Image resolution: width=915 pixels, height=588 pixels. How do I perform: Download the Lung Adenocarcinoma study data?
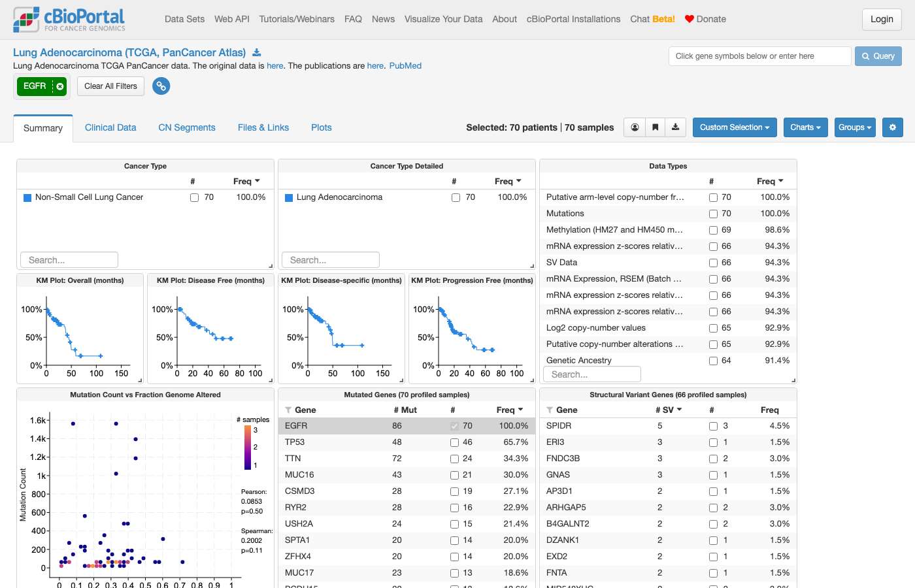[x=257, y=53]
